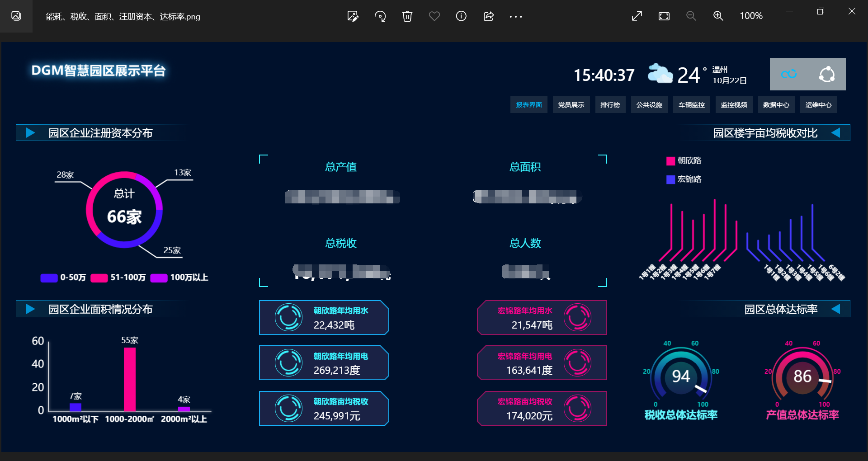Viewport: 868px width, 461px height.
Task: Toggle the 宏锦路 legend entry
Action: (x=684, y=179)
